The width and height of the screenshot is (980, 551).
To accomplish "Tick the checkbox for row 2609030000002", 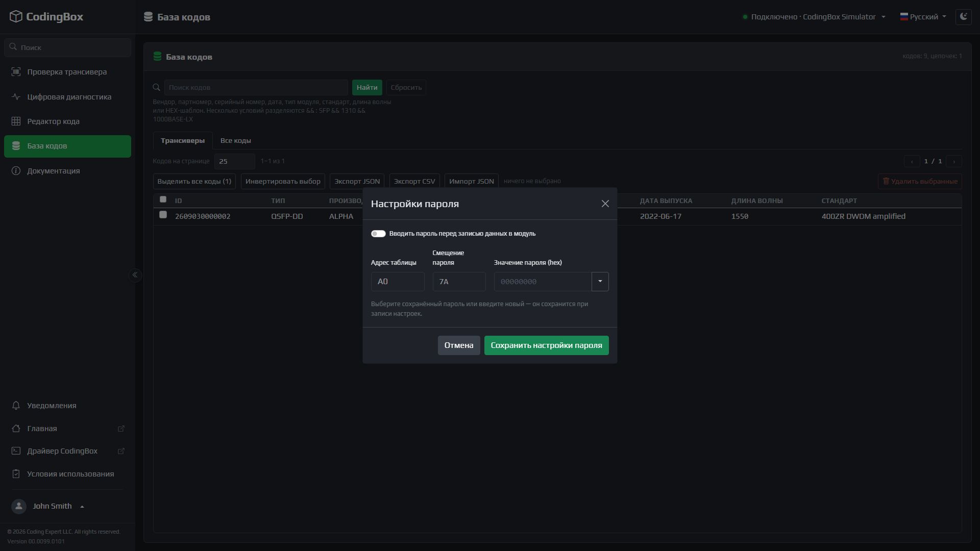I will (163, 215).
